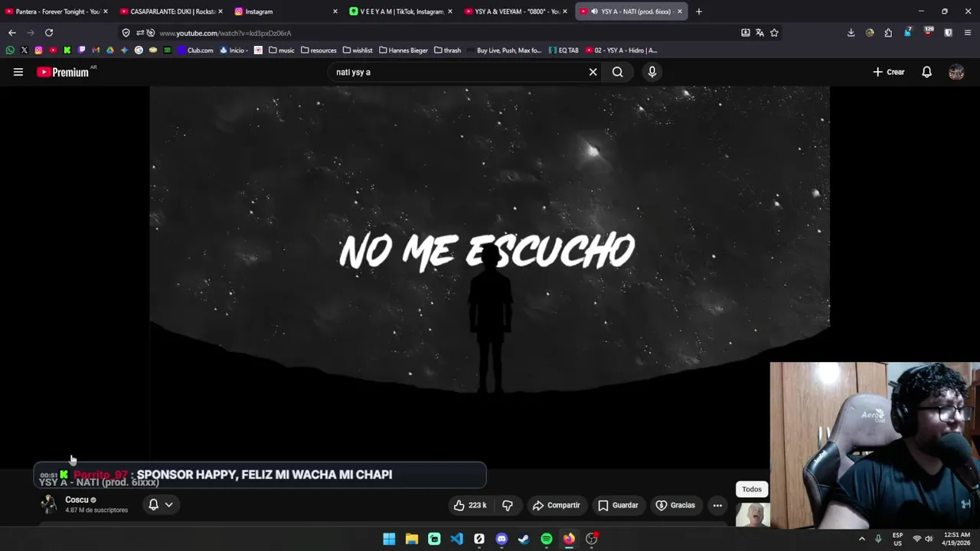Open the X (Twitter) bookmark icon
This screenshot has width=980, height=551.
coord(24,51)
